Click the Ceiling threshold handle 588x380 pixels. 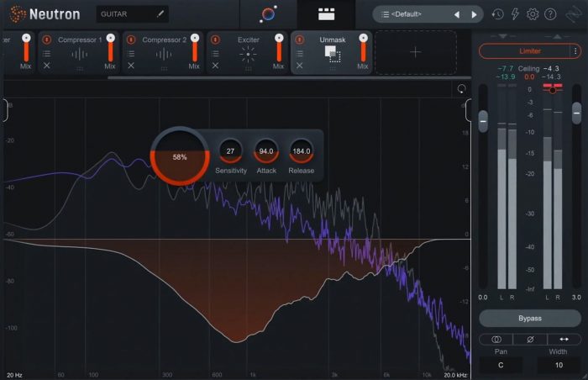pyautogui.click(x=553, y=89)
